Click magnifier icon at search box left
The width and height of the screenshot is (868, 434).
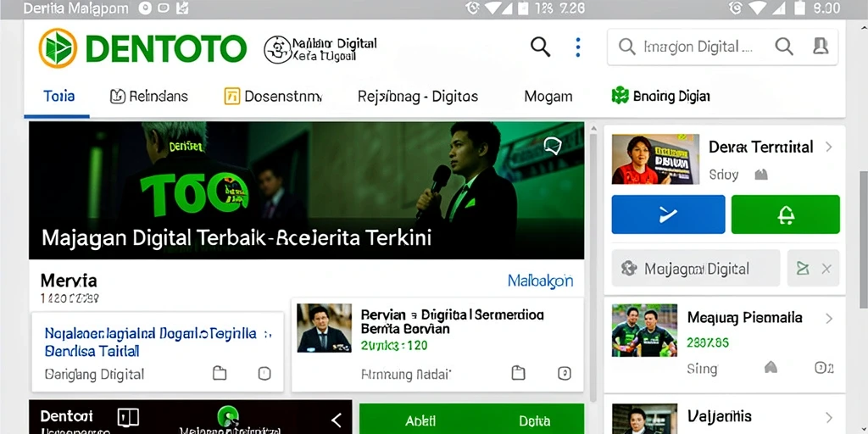[x=626, y=47]
